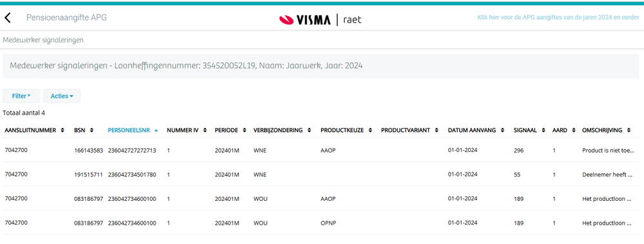Select AAOP in the WOU row
644x244 pixels.
click(328, 199)
